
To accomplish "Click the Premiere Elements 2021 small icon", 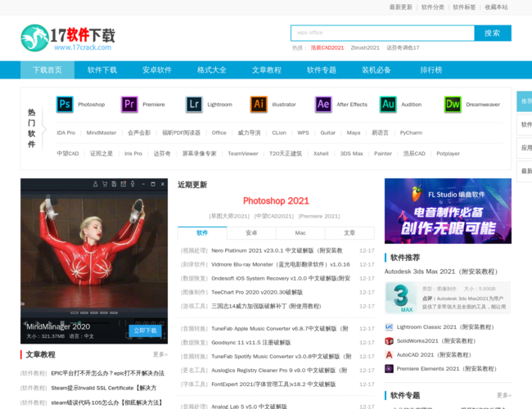I will (389, 369).
